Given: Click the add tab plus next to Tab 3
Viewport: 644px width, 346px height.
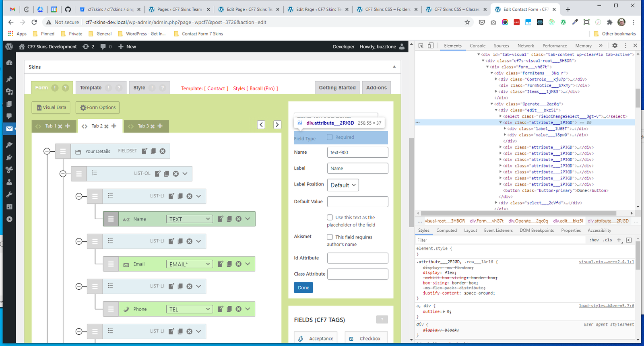Looking at the screenshot, I should pos(160,126).
